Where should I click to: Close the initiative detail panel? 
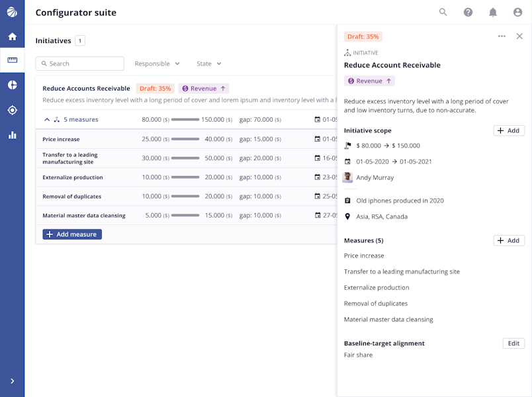pyautogui.click(x=519, y=36)
